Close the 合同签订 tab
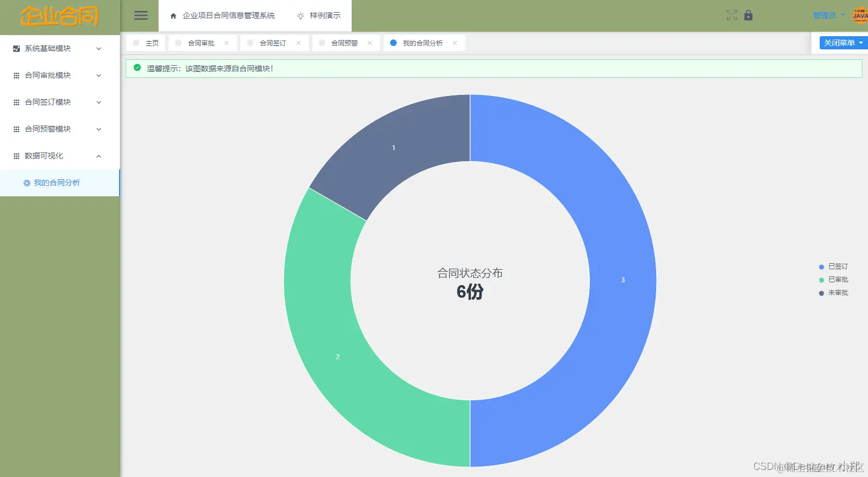Viewport: 868px width, 477px height. (x=298, y=43)
